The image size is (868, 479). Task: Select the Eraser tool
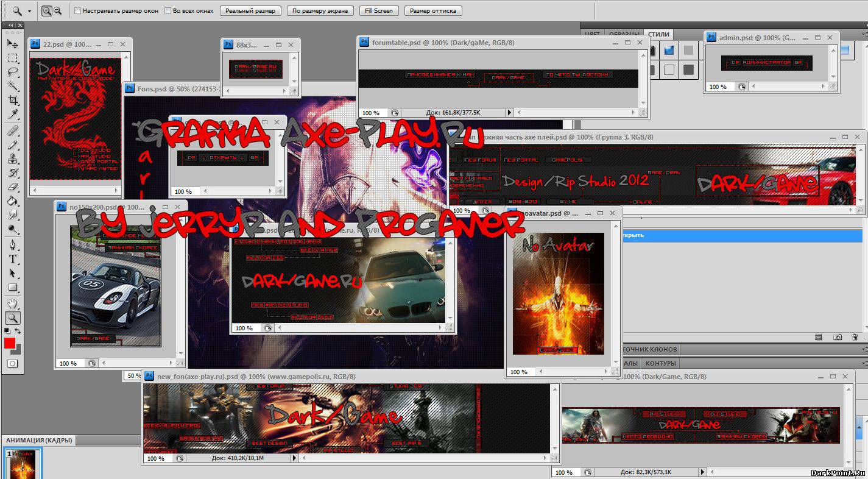(12, 187)
